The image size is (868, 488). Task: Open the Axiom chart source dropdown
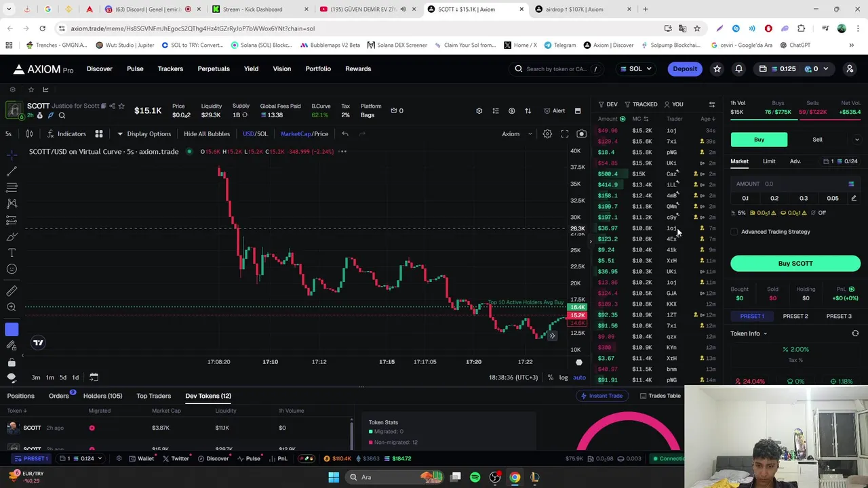coord(517,134)
